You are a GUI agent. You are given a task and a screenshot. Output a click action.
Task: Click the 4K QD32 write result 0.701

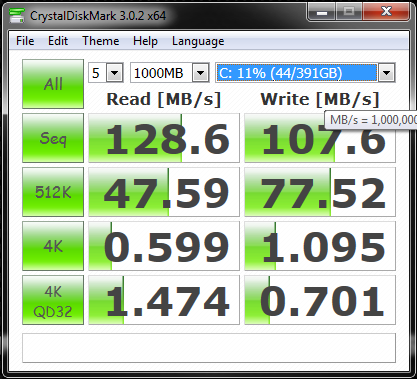click(320, 300)
